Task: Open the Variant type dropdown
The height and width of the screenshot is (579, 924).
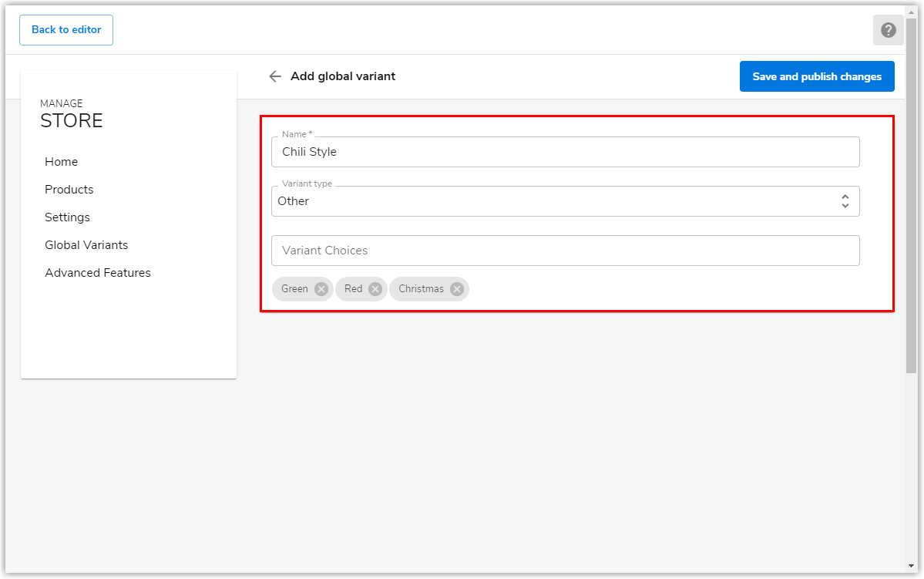Action: (x=565, y=201)
